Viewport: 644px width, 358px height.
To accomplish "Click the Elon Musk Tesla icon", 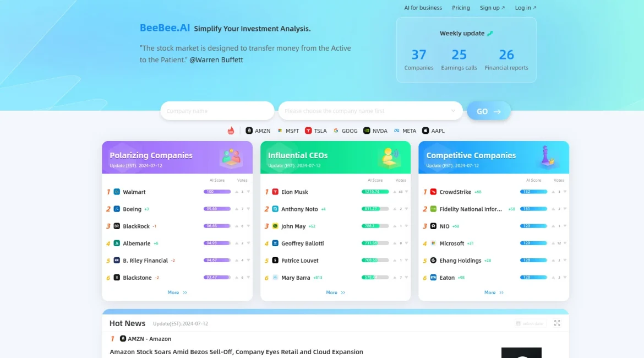I will pos(275,192).
